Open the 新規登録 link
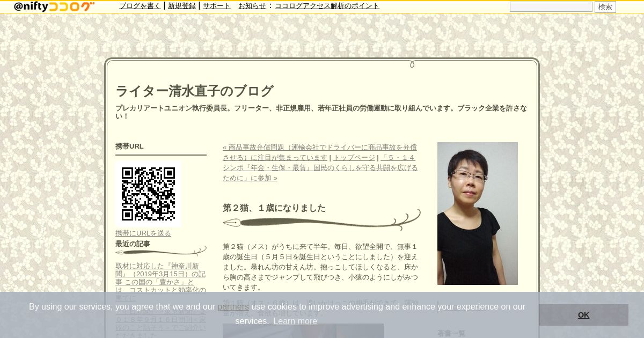This screenshot has width=644, height=338. point(182,6)
